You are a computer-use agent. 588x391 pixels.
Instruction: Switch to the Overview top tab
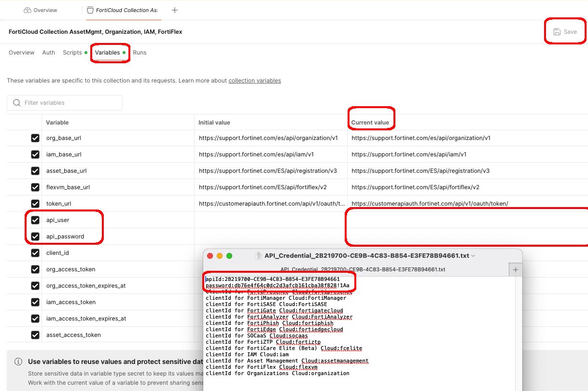point(41,10)
